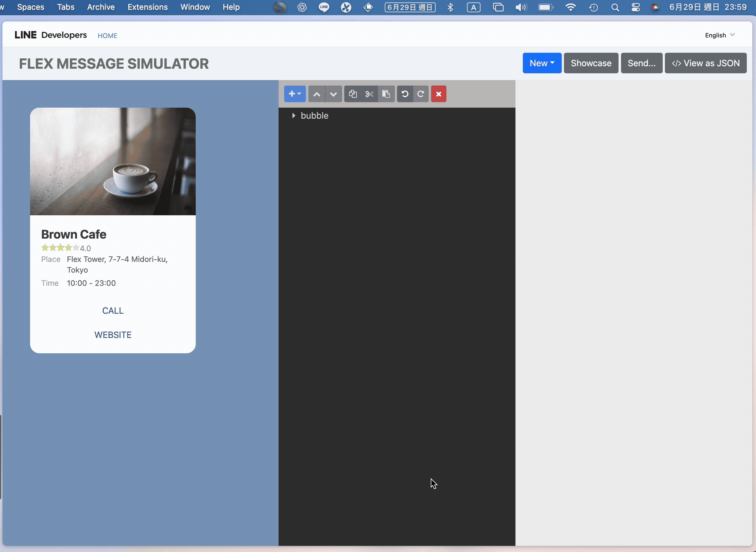Expand the bubble tree node arrow
This screenshot has width=756, height=552.
click(x=293, y=116)
